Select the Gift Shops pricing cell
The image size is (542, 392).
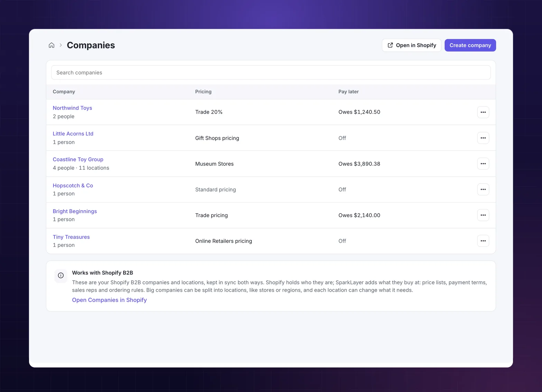pos(217,138)
